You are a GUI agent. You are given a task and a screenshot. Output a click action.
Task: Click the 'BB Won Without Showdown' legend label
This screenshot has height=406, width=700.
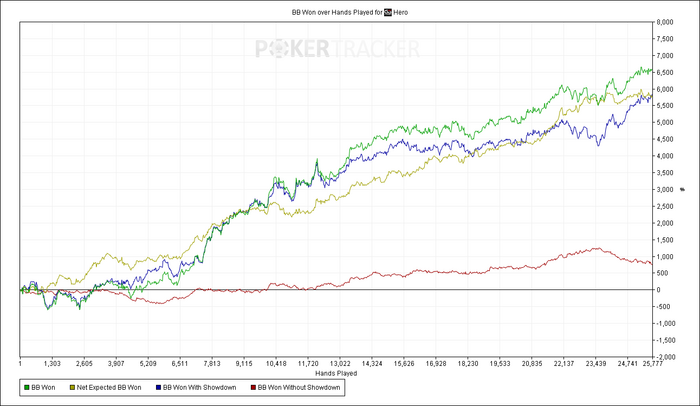click(x=299, y=388)
